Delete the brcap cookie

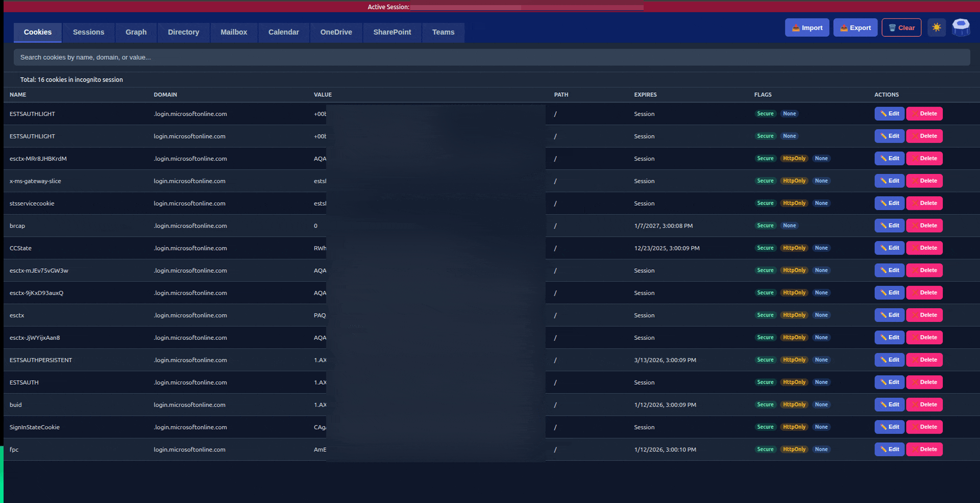click(924, 225)
